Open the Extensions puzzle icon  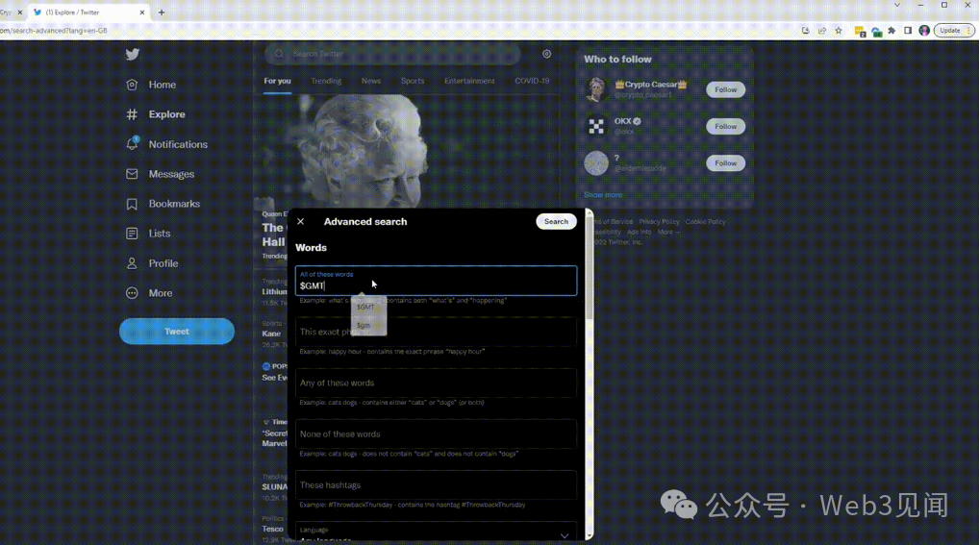[892, 30]
